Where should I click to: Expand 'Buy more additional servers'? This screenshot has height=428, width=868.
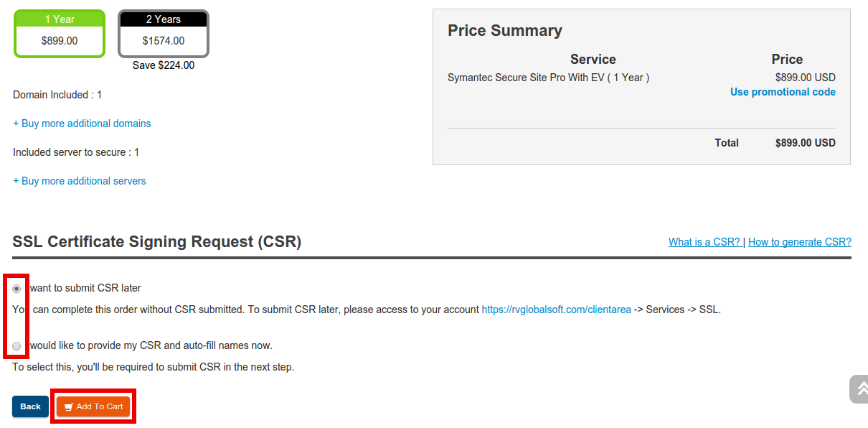point(80,181)
